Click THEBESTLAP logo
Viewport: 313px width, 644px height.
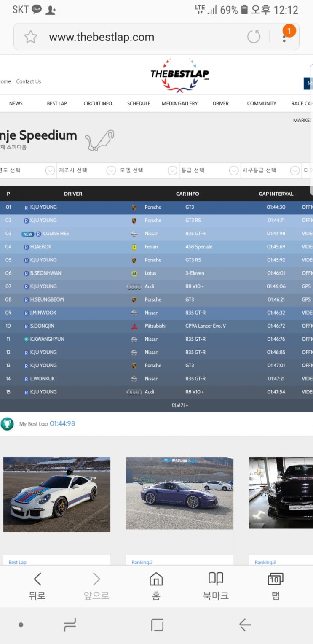pos(180,75)
